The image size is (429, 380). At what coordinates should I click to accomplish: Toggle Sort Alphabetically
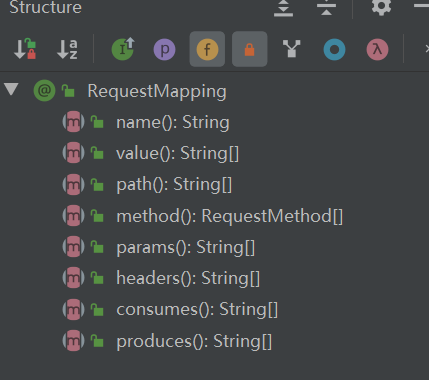click(x=67, y=49)
